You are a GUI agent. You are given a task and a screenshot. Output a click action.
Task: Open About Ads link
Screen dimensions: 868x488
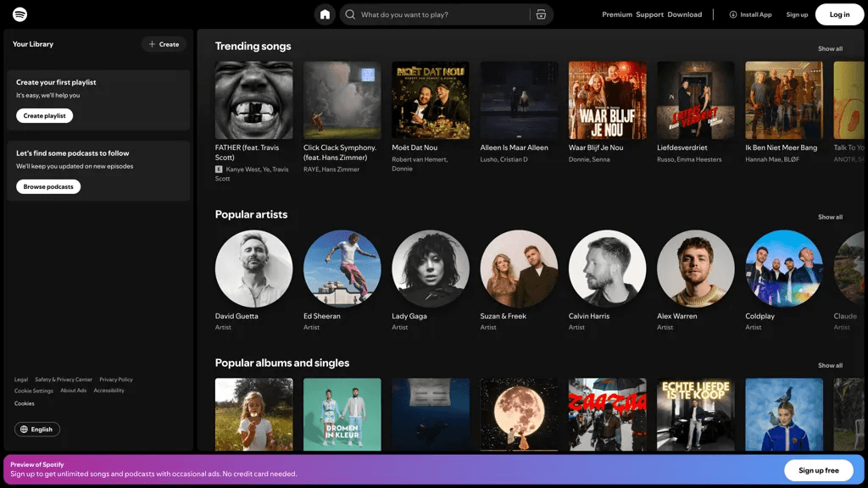pos(73,391)
